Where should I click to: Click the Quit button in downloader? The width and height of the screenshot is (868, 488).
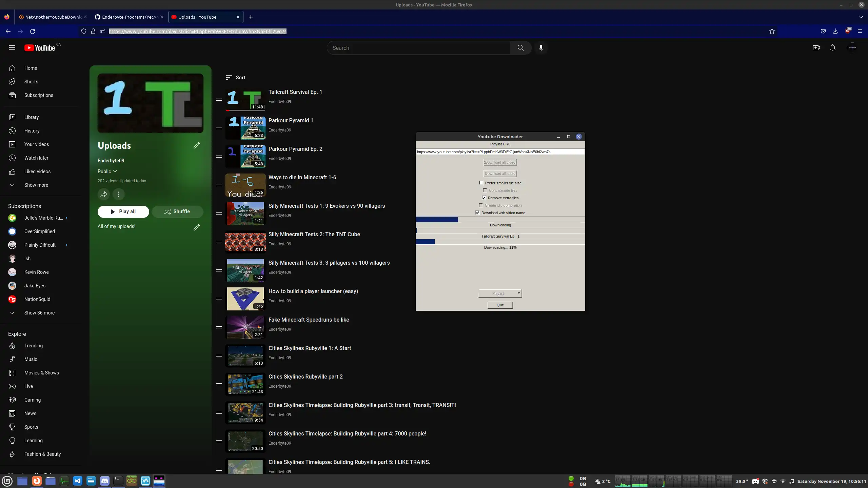point(499,304)
